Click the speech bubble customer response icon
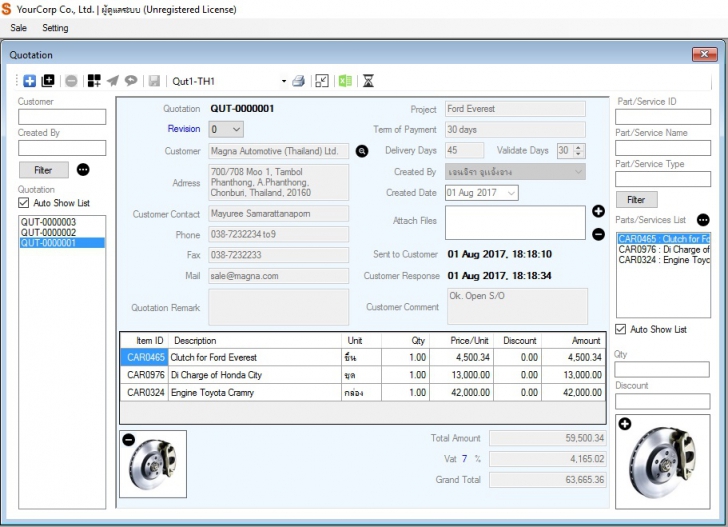 pos(131,81)
